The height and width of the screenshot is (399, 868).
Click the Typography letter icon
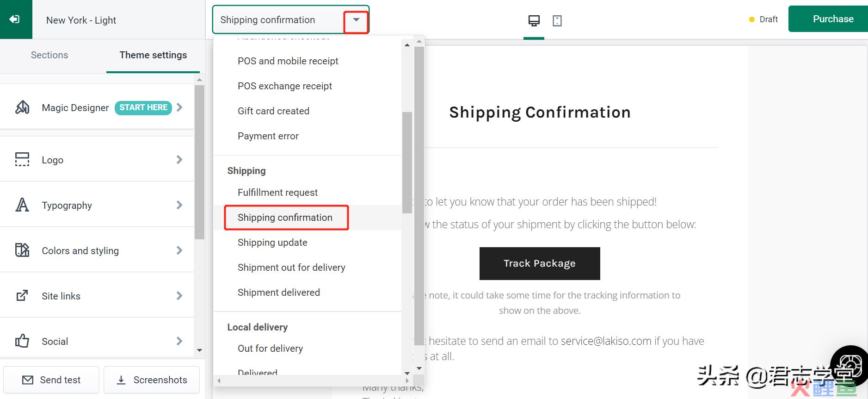(22, 205)
